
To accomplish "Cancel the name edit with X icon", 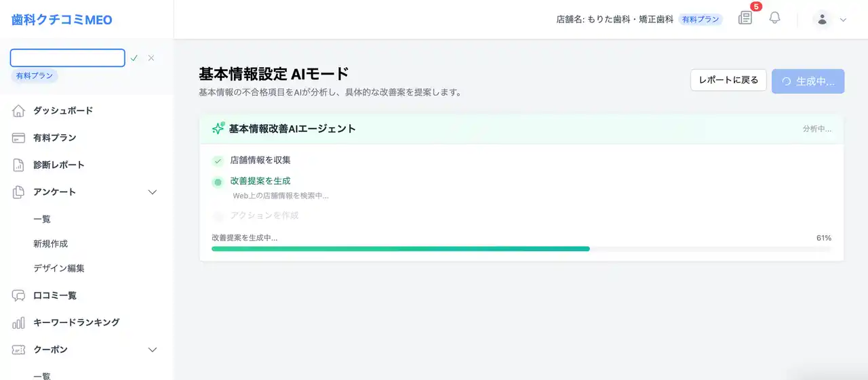I will point(151,58).
